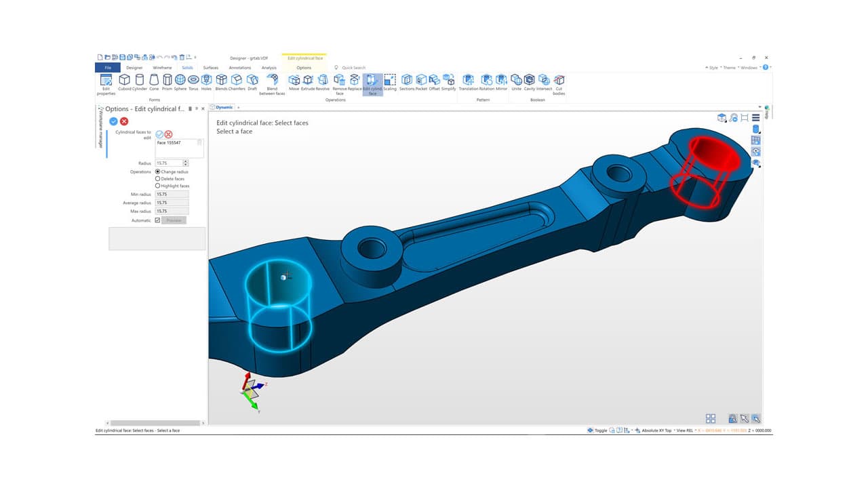The image size is (868, 488).
Task: Select the Sphere tool
Action: click(x=180, y=79)
